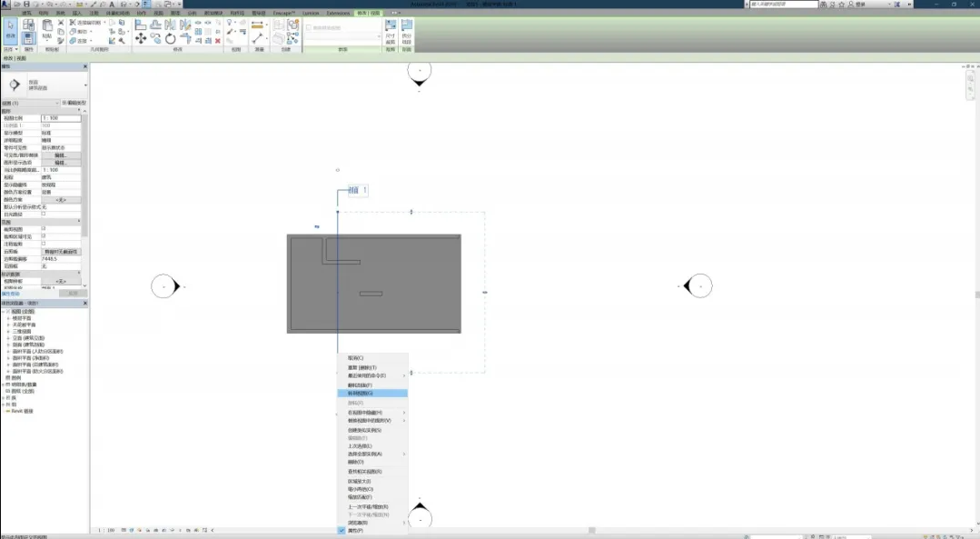Open the Select panel dropdown under Modify
This screenshot has height=539, width=980.
point(11,49)
